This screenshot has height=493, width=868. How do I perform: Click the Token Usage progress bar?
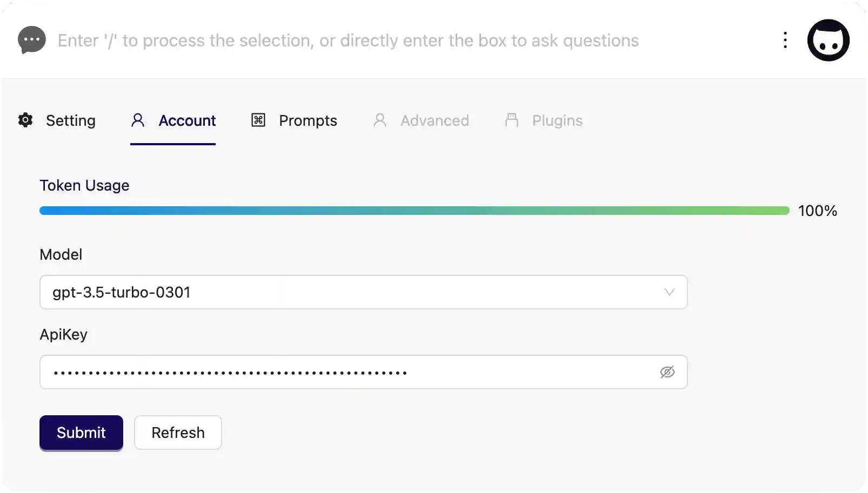coord(414,211)
